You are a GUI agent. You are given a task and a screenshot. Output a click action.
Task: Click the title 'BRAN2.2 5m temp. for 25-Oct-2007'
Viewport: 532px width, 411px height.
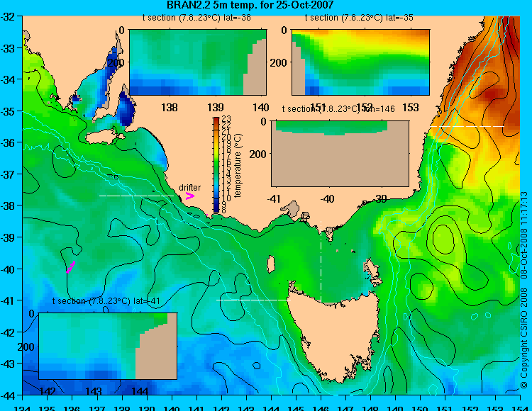coord(250,5)
